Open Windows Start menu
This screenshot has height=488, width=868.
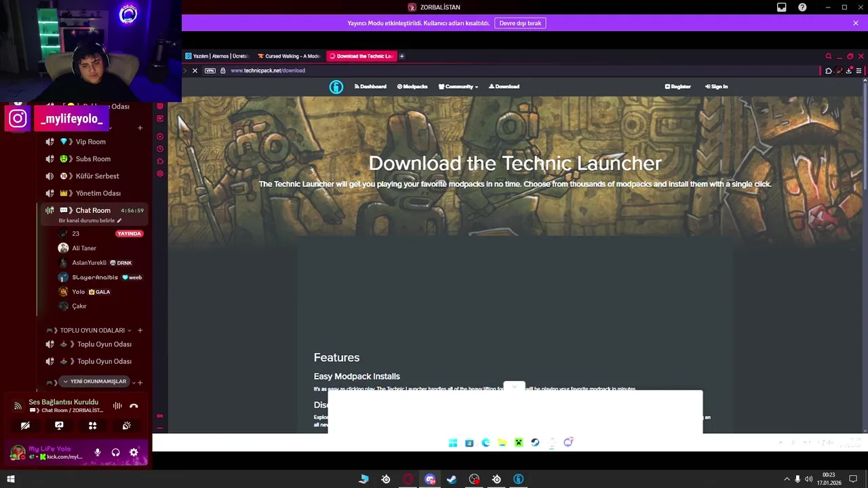(x=11, y=479)
